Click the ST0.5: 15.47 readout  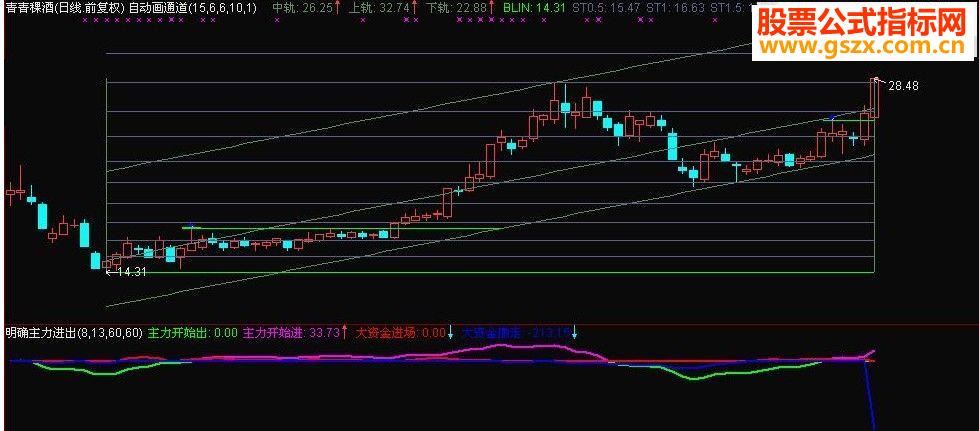coord(606,8)
